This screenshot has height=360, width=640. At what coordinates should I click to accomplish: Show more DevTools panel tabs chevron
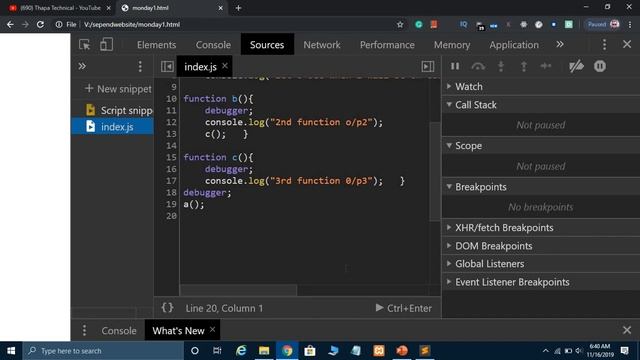(560, 44)
